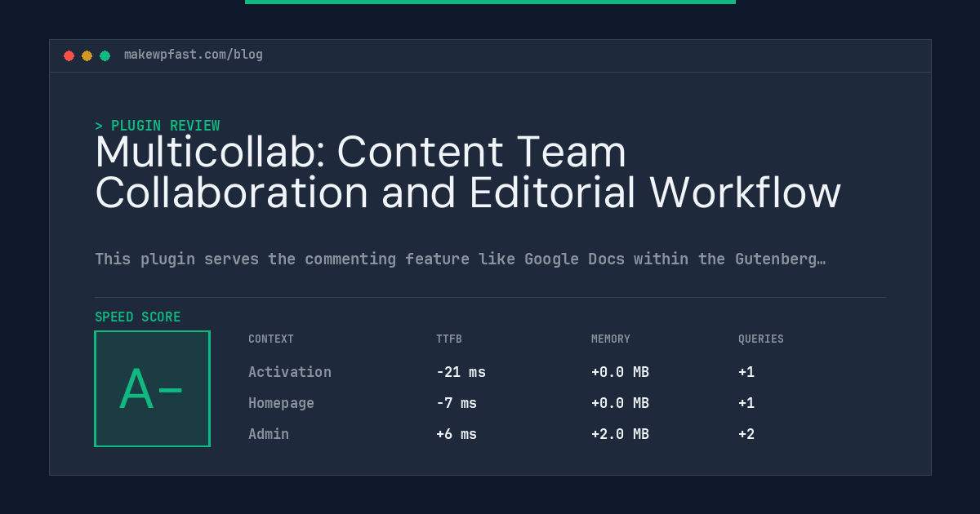Click the green window dot
This screenshot has height=514, width=980.
105,55
